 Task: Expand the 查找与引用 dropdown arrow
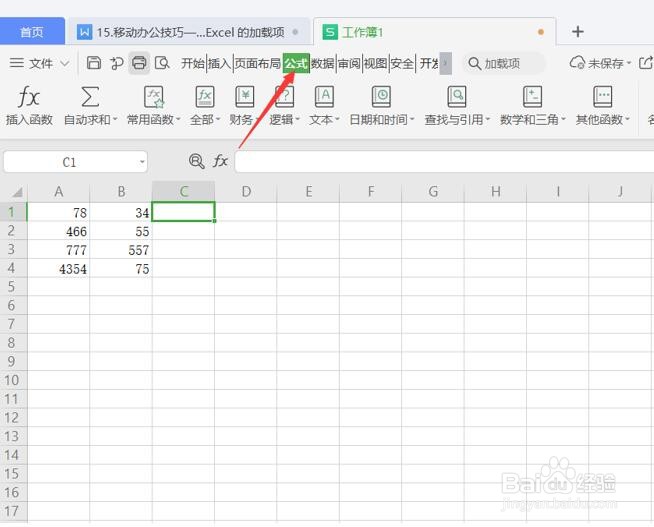coord(487,120)
